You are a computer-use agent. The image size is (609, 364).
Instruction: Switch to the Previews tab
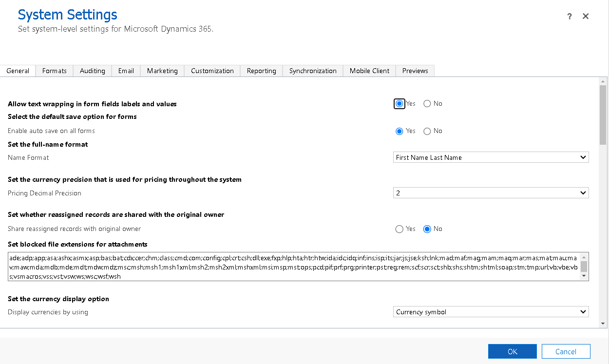(x=415, y=71)
